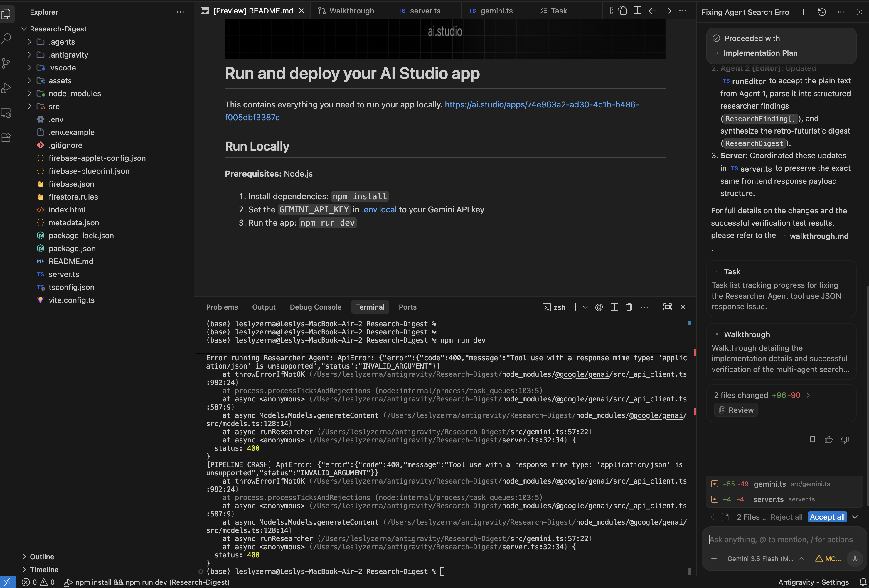Screen dimensions: 869x588
Task: Toggle the gemini.ts change checkbox
Action: (714, 484)
